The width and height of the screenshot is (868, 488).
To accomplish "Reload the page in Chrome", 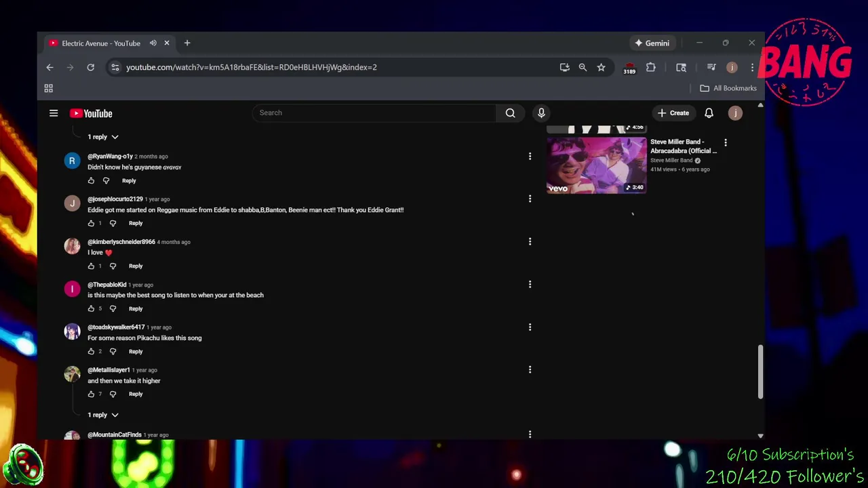I will [x=90, y=67].
